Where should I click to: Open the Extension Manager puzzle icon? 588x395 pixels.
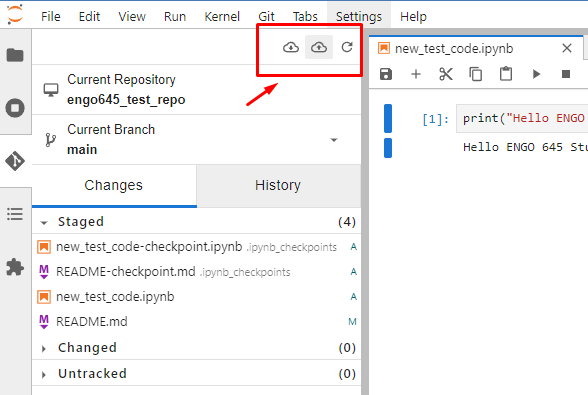[x=15, y=267]
